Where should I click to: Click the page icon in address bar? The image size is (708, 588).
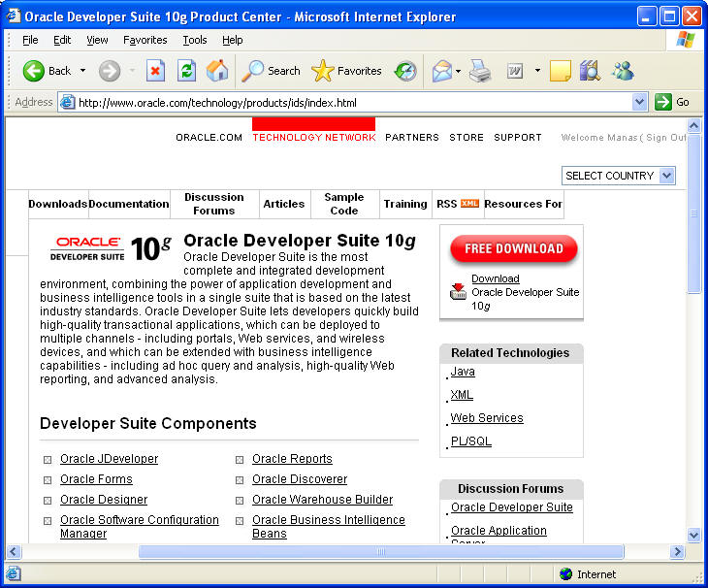coord(68,102)
